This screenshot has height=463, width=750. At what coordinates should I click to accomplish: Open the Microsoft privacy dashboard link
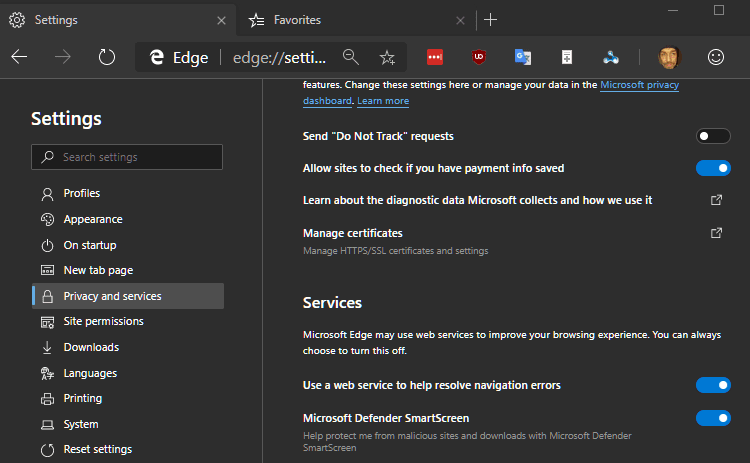pyautogui.click(x=640, y=85)
